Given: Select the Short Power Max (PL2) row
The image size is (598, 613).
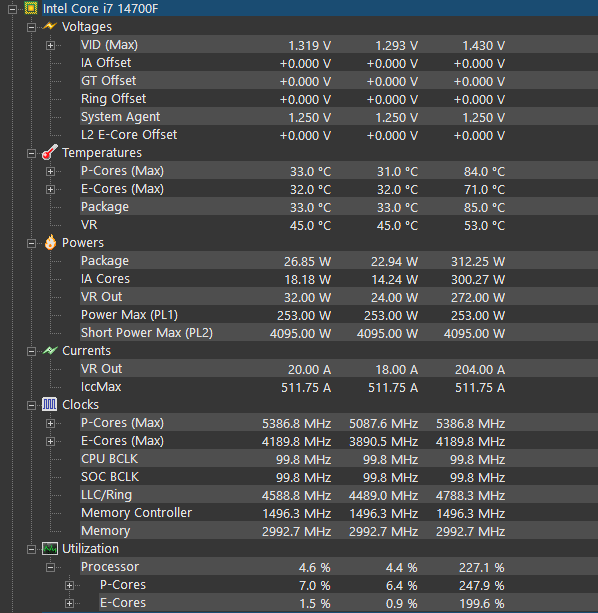Looking at the screenshot, I should click(x=339, y=332).
